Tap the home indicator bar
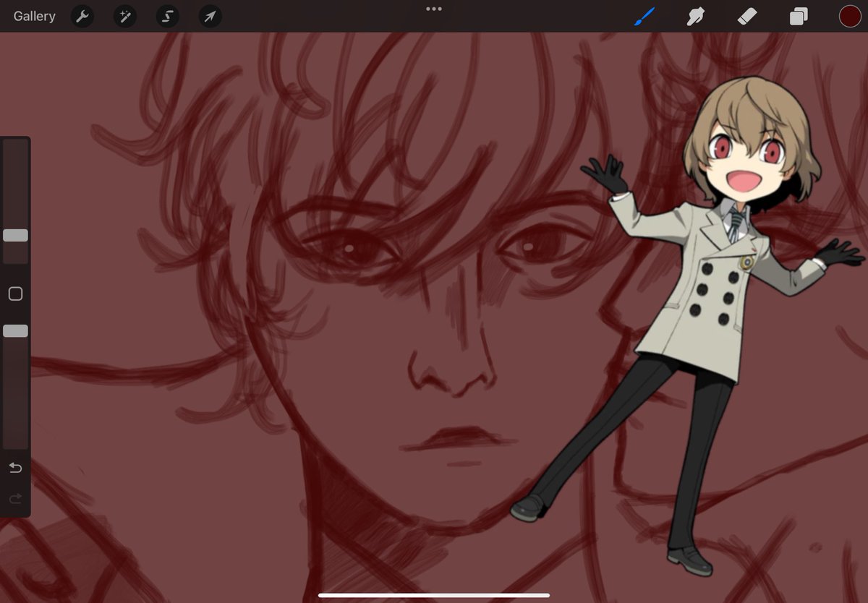The height and width of the screenshot is (603, 868). (x=433, y=596)
